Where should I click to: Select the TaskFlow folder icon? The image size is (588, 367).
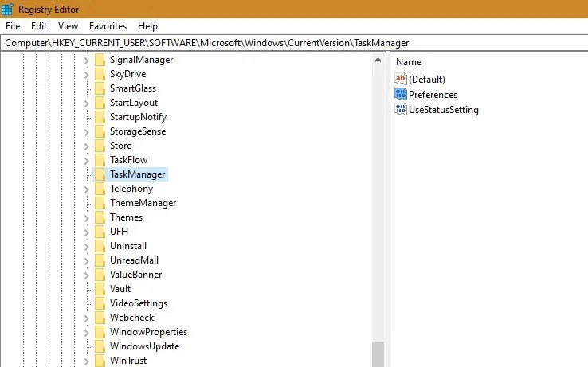[x=100, y=160]
